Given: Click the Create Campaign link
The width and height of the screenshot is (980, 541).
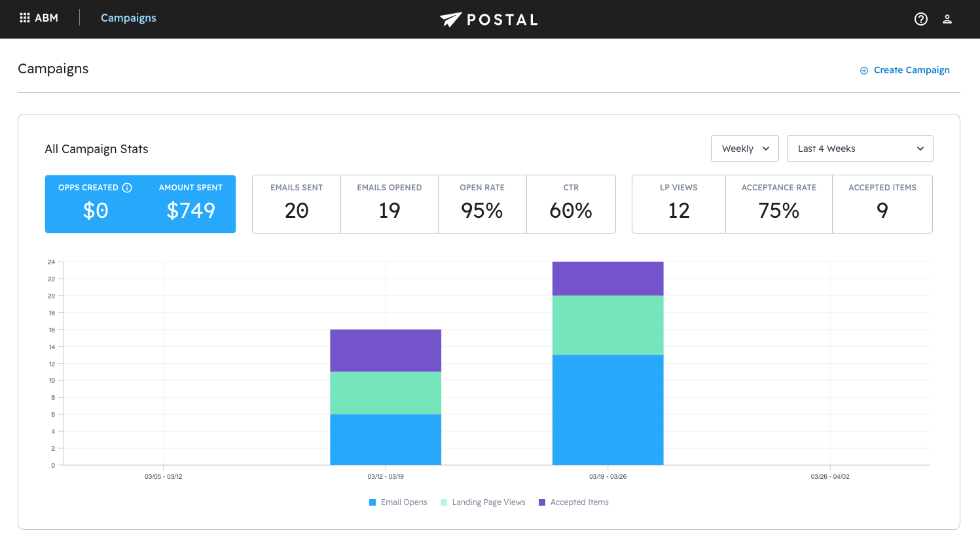Looking at the screenshot, I should pos(911,70).
